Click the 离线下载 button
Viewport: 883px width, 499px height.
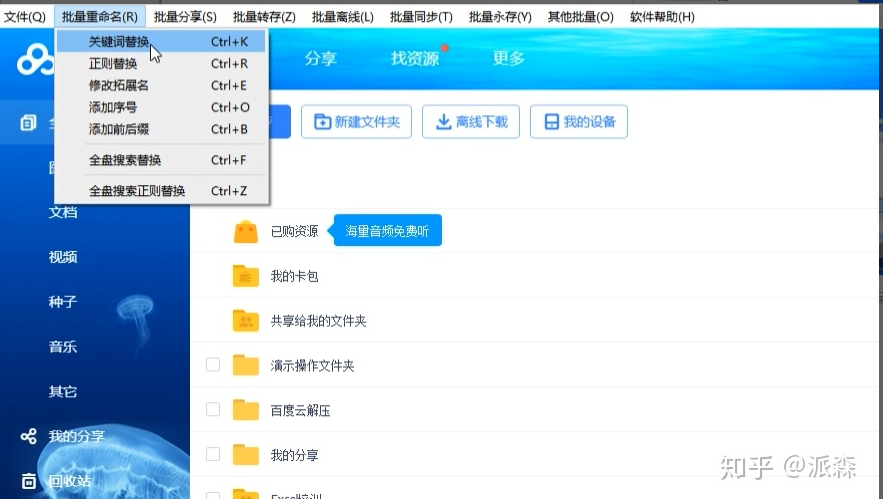(x=471, y=122)
